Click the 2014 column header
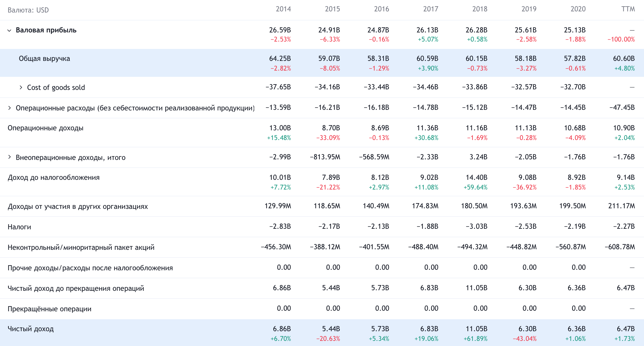 (283, 9)
